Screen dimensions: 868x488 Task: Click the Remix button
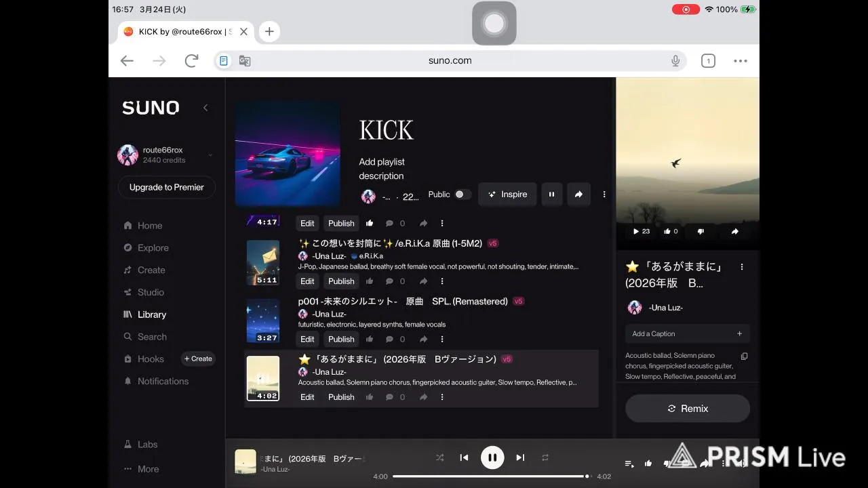point(688,409)
